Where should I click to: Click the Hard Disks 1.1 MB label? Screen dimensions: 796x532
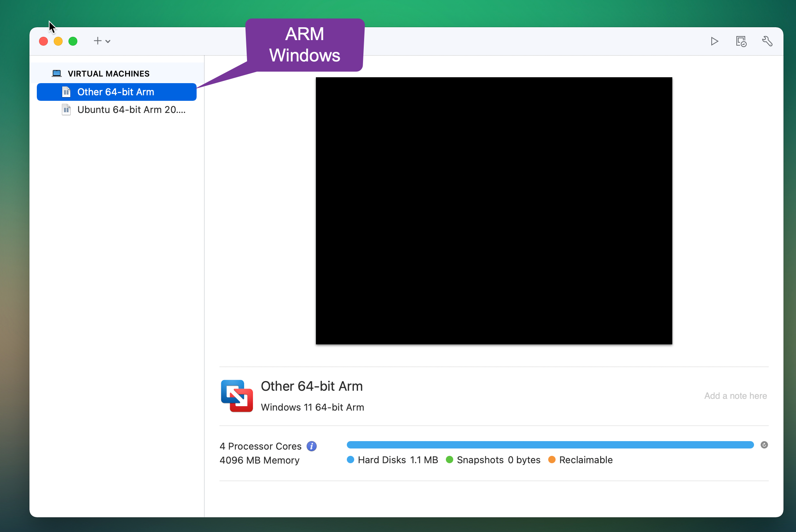[398, 460]
